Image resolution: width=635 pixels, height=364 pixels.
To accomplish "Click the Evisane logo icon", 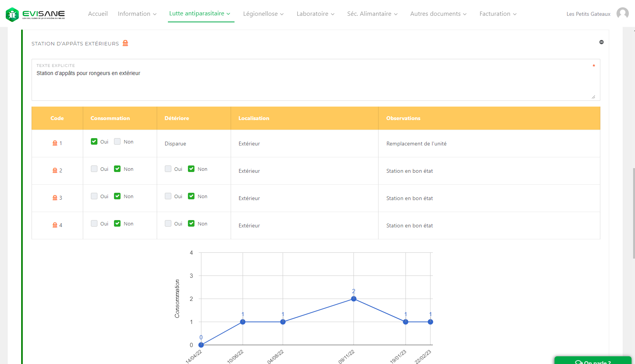I will [12, 15].
